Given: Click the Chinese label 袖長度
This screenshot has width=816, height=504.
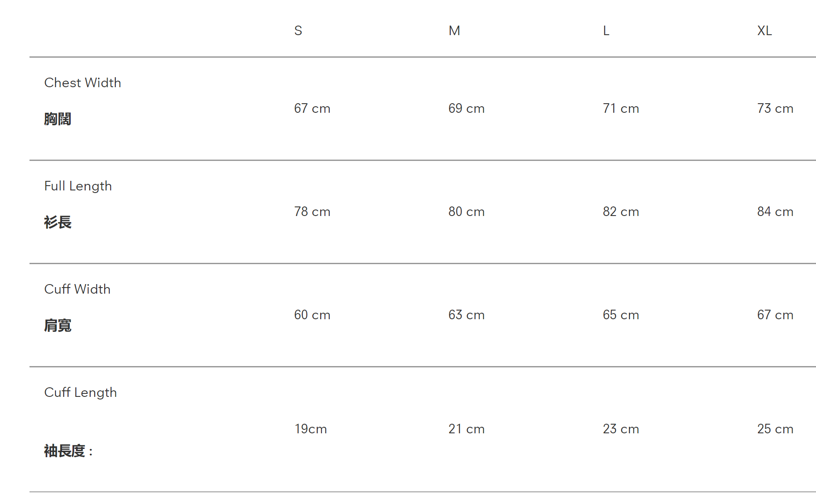Looking at the screenshot, I should point(65,451).
